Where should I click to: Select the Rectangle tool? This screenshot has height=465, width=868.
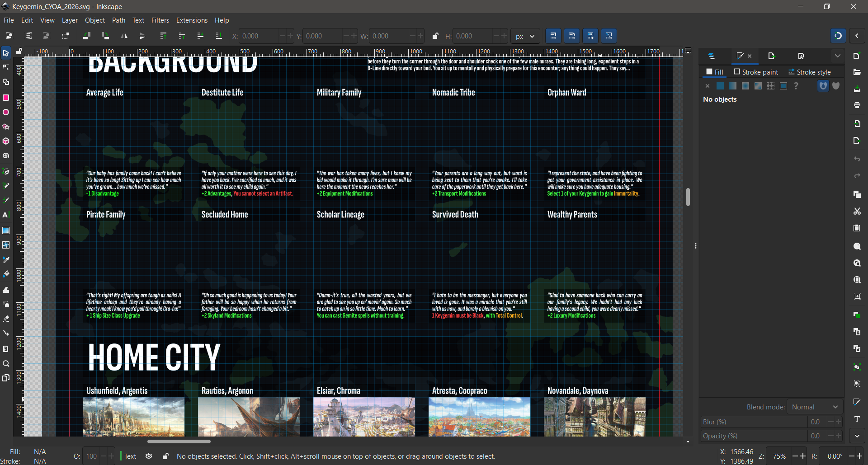tap(6, 98)
